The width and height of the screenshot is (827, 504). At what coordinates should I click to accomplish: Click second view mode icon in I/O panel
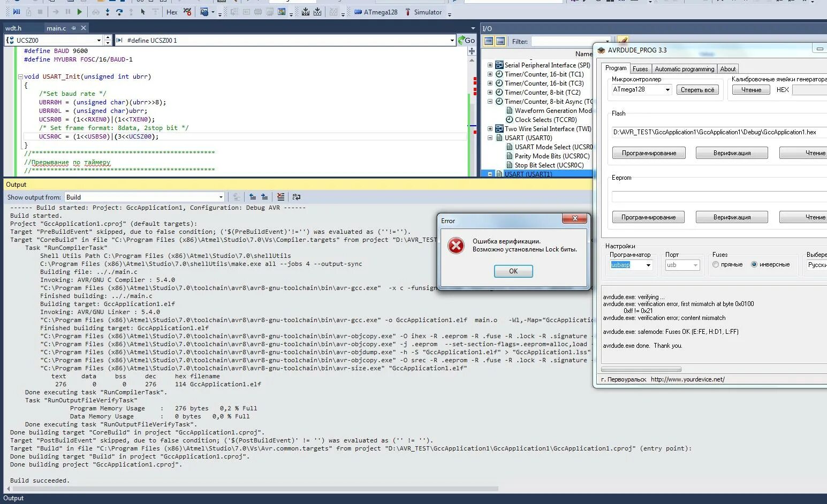click(x=500, y=41)
